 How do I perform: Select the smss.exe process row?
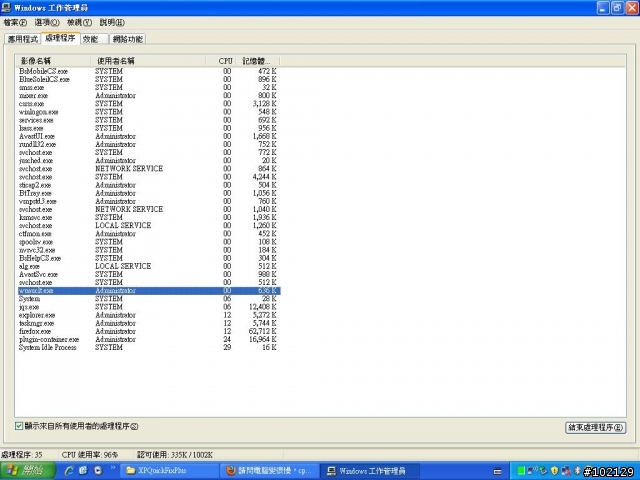[148, 87]
